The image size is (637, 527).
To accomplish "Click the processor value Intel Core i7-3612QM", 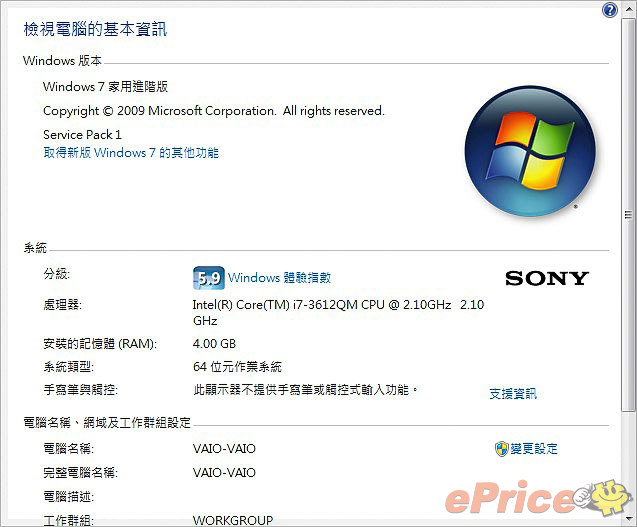I will [338, 312].
